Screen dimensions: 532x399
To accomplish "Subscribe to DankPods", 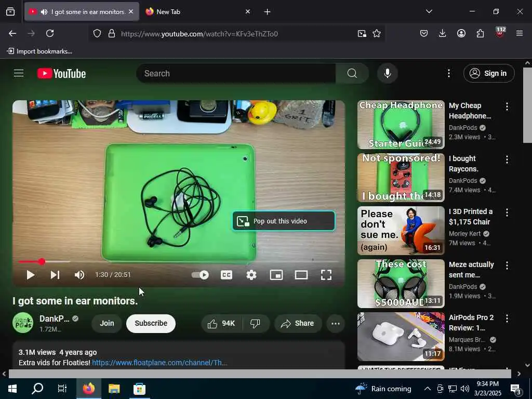I will click(151, 323).
